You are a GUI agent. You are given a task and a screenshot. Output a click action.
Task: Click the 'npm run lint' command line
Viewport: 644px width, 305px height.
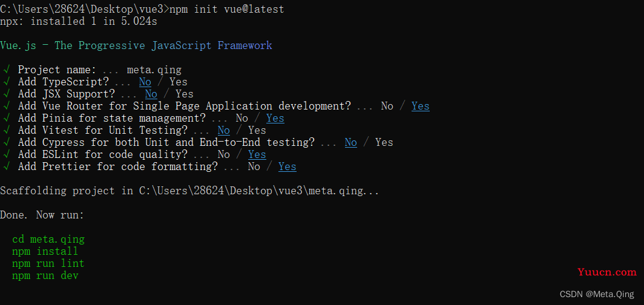click(48, 263)
